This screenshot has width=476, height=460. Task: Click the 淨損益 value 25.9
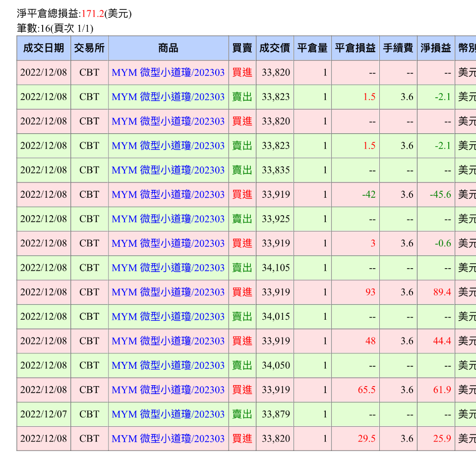(x=442, y=439)
